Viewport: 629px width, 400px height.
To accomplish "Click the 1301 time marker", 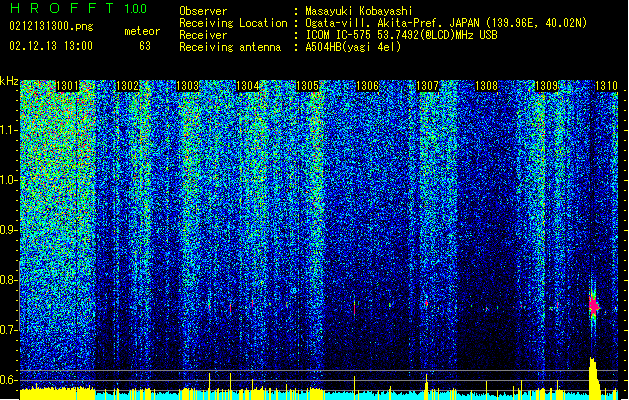I will point(67,86).
